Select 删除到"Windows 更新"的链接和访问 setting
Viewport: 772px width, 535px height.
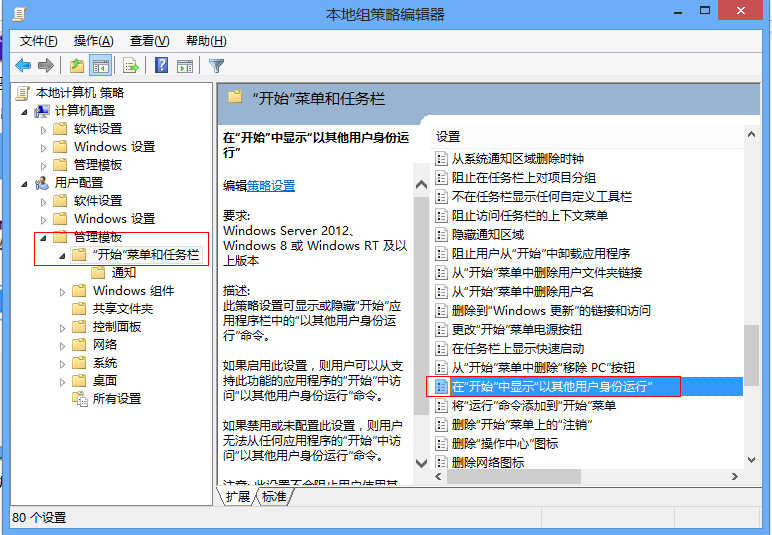[x=551, y=311]
